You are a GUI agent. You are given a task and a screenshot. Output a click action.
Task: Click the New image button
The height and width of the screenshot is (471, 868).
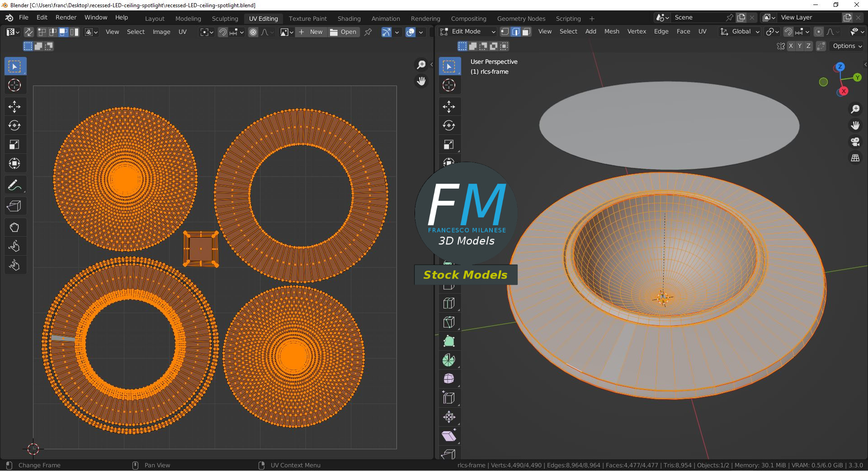coord(311,32)
